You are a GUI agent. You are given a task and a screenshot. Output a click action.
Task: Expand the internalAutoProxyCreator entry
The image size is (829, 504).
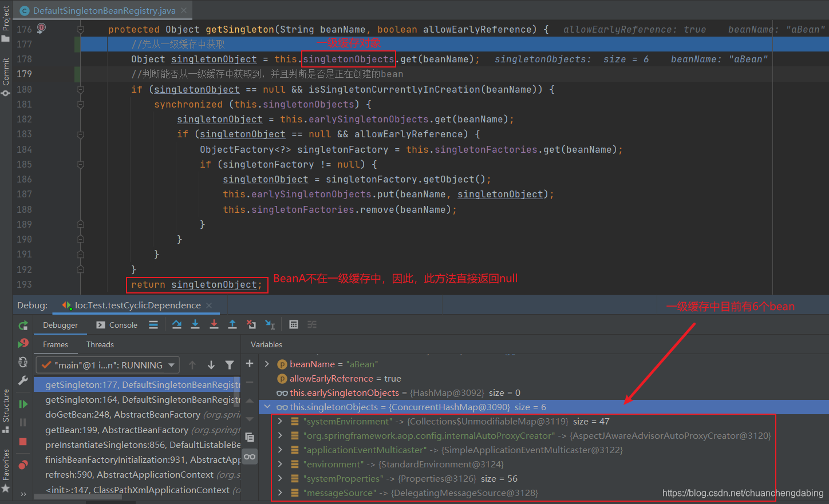pos(280,435)
